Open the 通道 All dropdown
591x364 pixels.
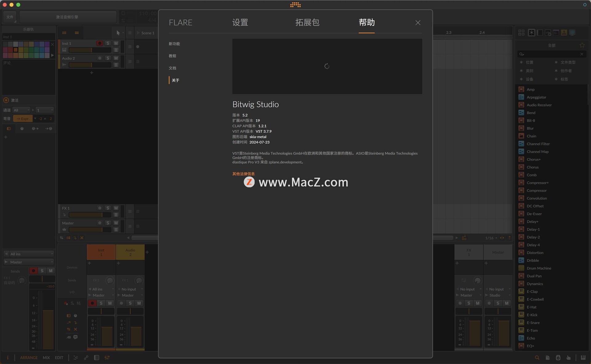(21, 110)
